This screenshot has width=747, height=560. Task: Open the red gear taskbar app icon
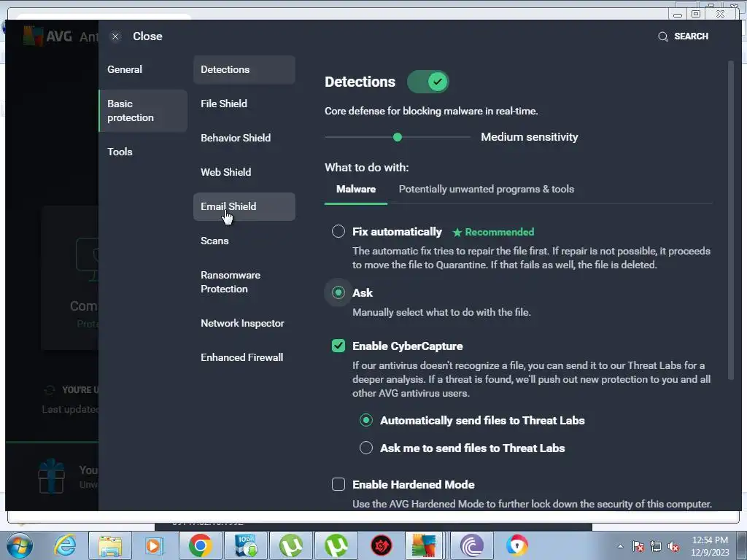(382, 545)
